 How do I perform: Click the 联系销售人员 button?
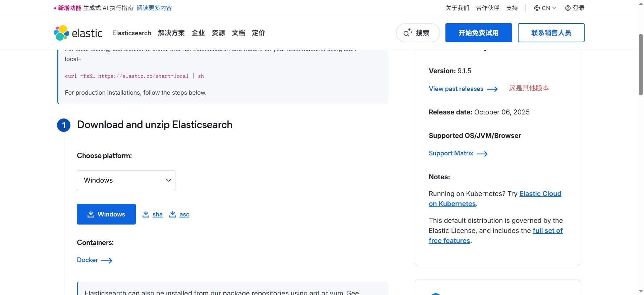(x=551, y=33)
